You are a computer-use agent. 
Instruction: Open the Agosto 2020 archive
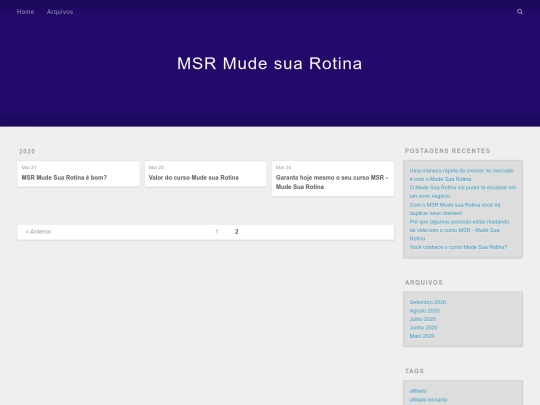click(424, 311)
